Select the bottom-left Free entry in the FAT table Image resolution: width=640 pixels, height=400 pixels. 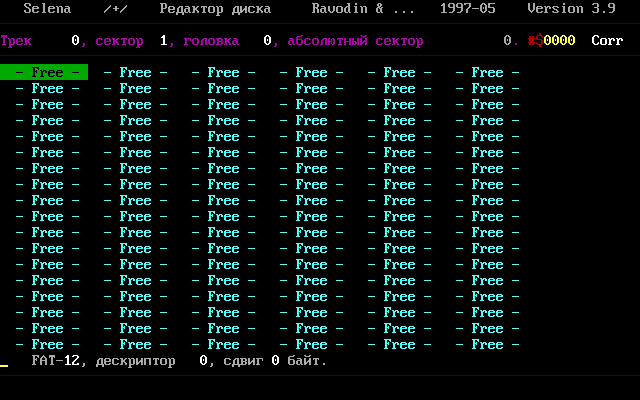tap(47, 344)
